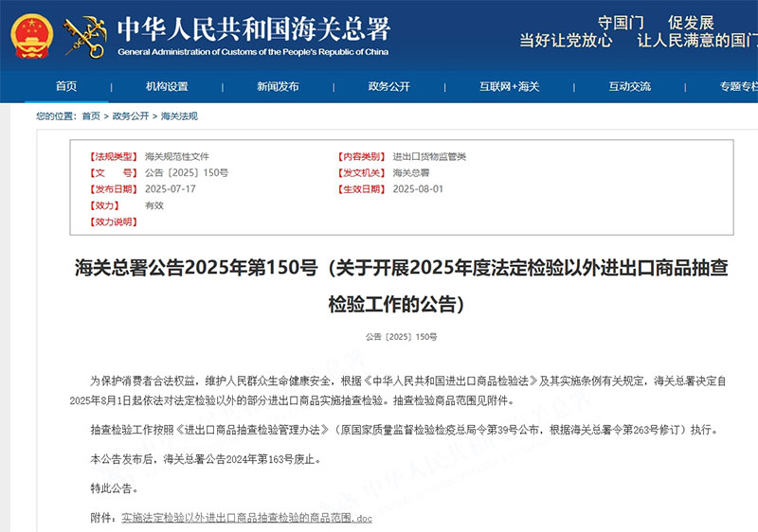Click the national emblem icon in header
Image resolution: width=758 pixels, height=532 pixels.
[33, 36]
